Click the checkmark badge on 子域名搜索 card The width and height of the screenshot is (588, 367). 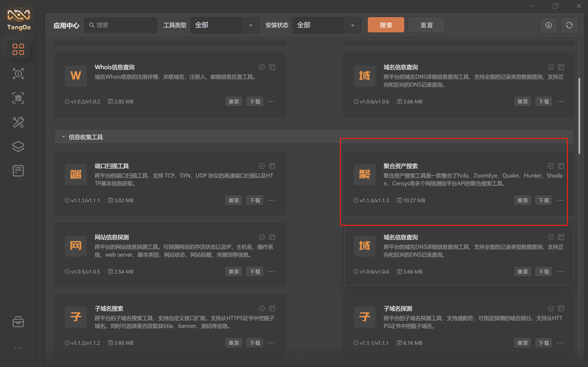(262, 308)
